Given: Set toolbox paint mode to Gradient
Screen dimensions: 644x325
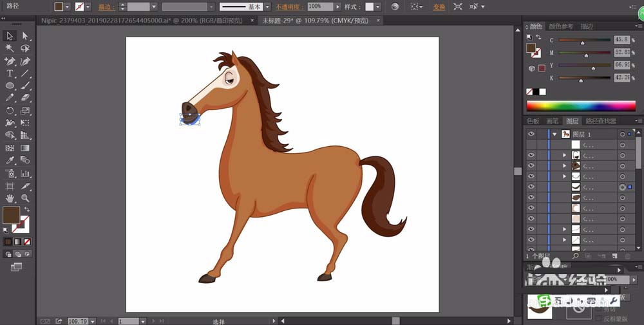Looking at the screenshot, I should coord(17,242).
